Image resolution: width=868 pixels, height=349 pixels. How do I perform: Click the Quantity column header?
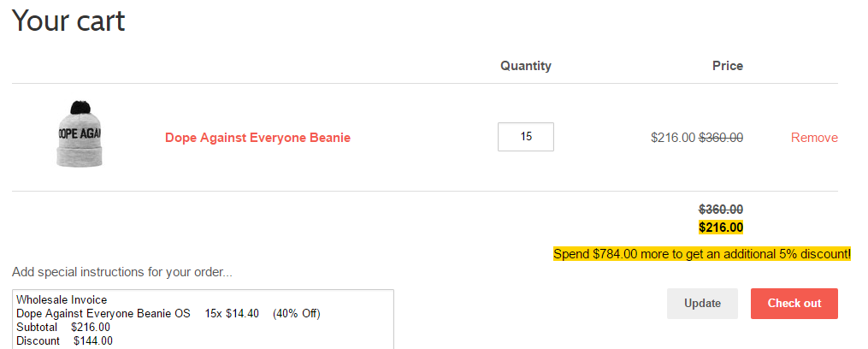click(525, 66)
